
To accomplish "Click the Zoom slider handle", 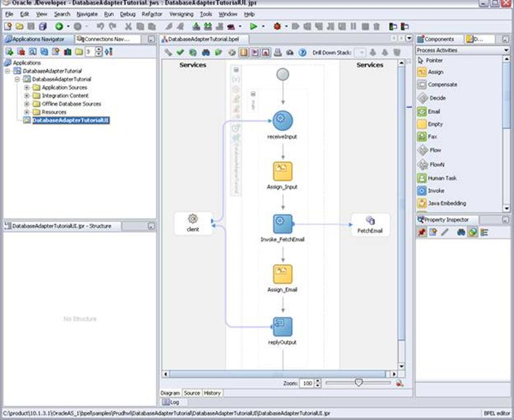I will pos(358,382).
